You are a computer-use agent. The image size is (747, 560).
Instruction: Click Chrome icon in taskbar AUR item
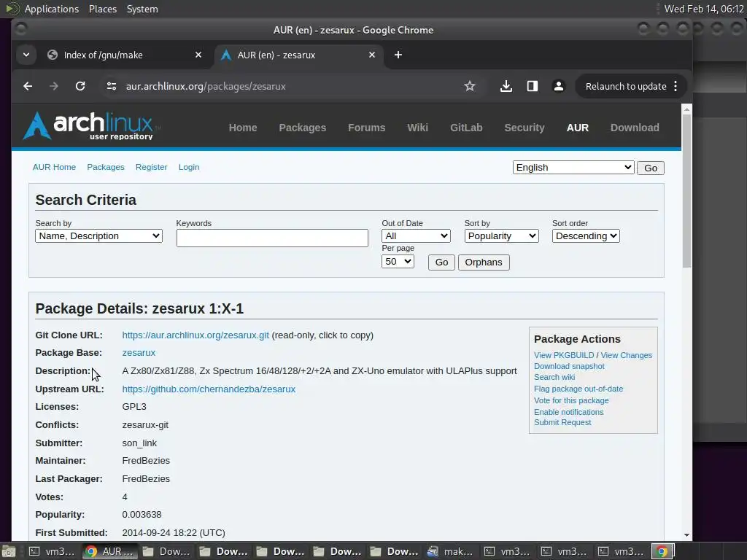click(91, 551)
